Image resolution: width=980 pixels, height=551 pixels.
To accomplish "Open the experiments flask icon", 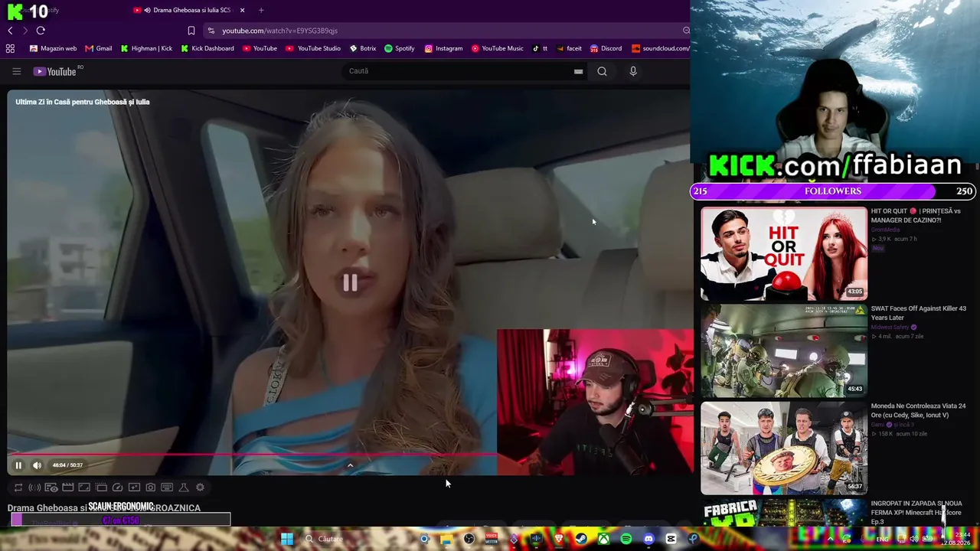I will pos(184,487).
